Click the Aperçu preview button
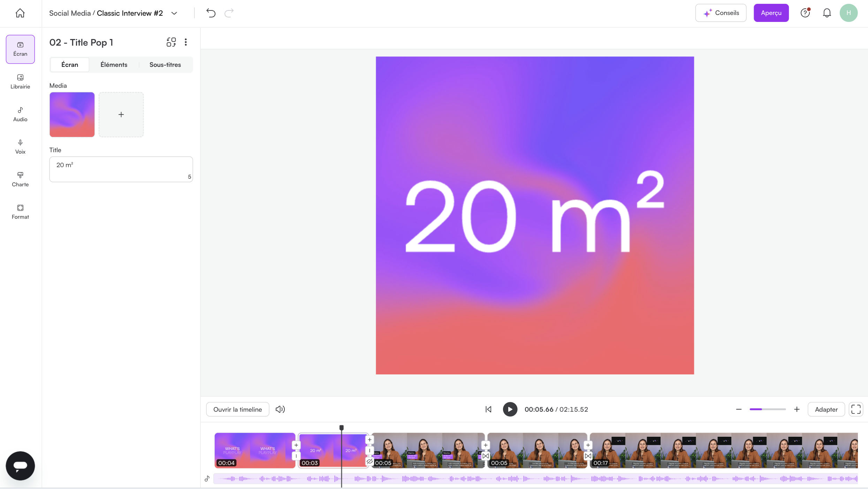The height and width of the screenshot is (489, 868). pos(771,13)
